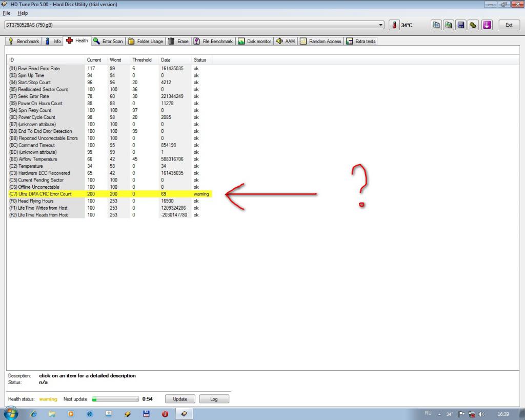525x420 pixels.
Task: Click the Current column header
Action: pos(96,59)
